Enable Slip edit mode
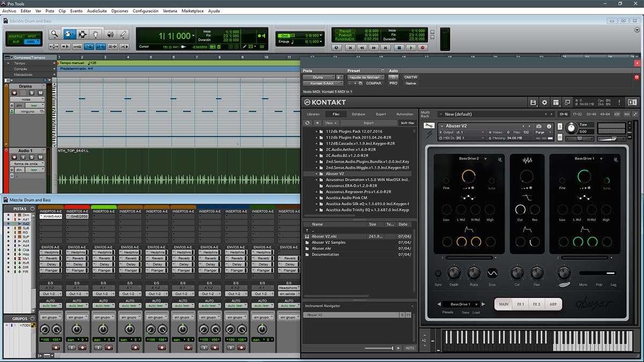This screenshot has height=362, width=644. 16,41
